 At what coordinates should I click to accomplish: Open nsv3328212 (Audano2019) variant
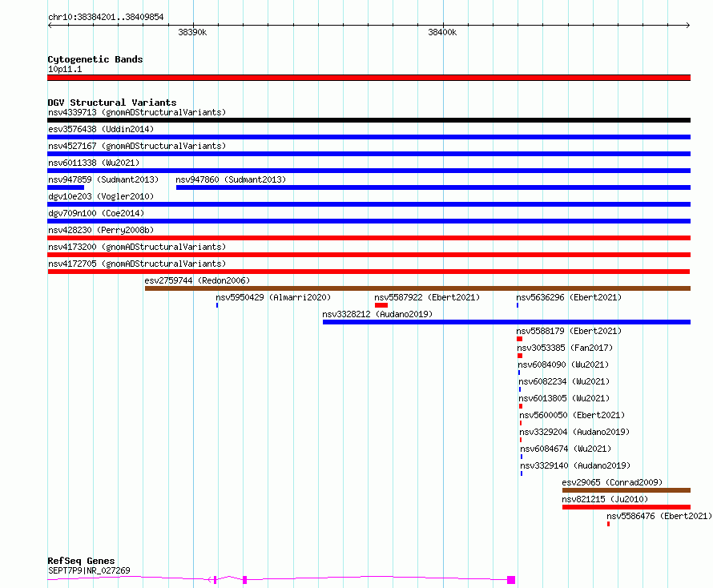point(377,314)
